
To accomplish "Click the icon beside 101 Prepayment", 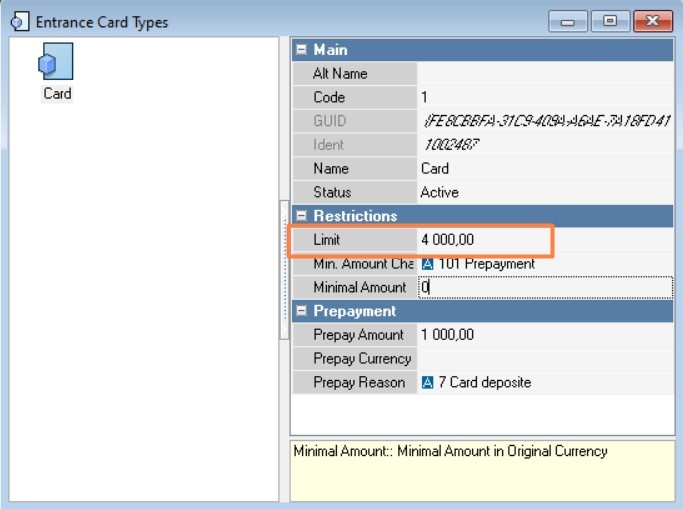I will tap(428, 264).
